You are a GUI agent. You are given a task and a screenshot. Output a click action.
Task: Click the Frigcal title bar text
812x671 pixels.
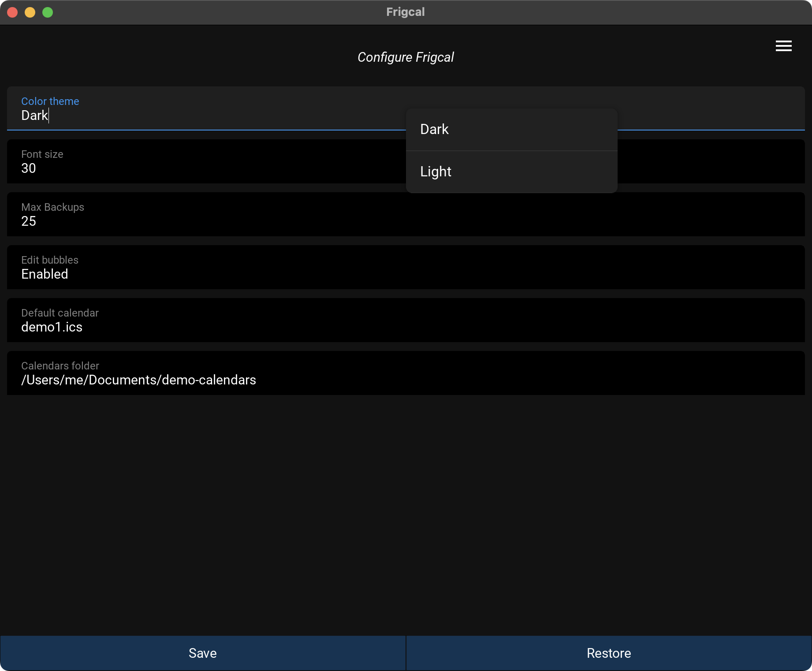pos(406,12)
